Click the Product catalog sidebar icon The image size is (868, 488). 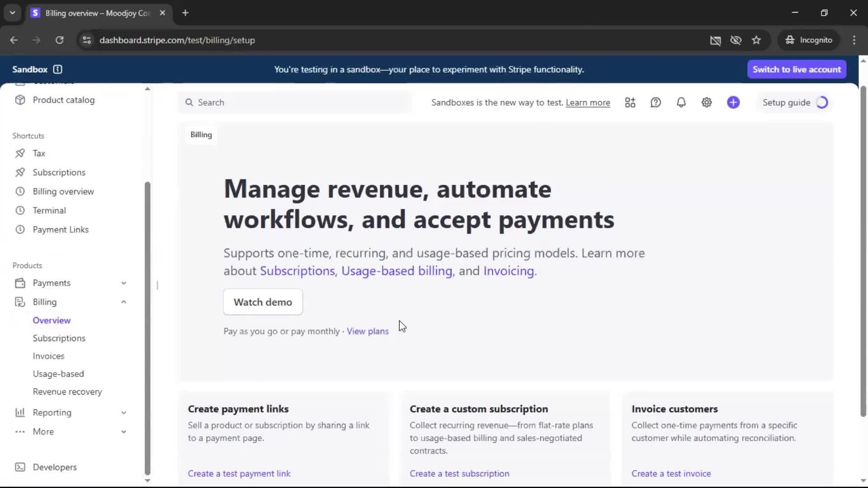pyautogui.click(x=20, y=100)
